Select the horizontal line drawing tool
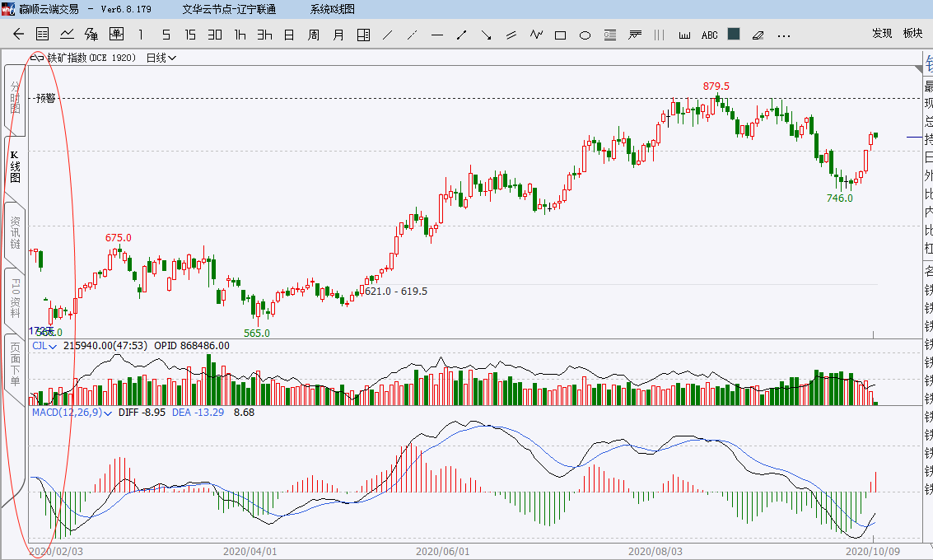The height and width of the screenshot is (560, 933). pyautogui.click(x=437, y=35)
